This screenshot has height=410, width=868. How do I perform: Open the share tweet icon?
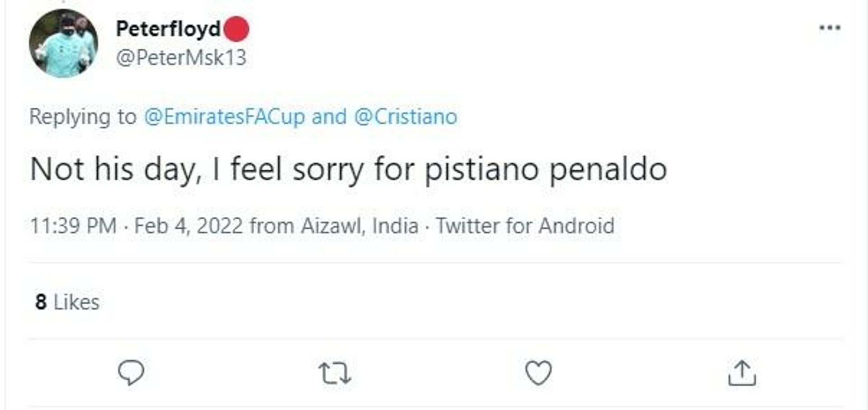click(742, 373)
